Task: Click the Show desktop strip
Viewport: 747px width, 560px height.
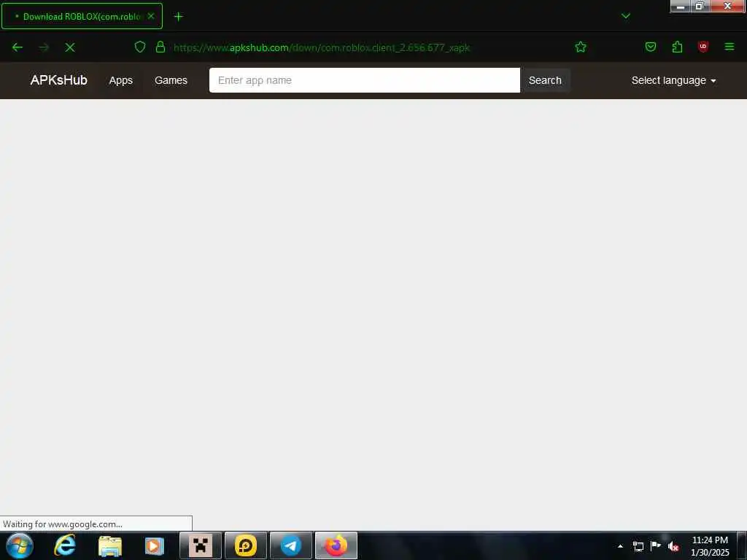Action: 742,545
